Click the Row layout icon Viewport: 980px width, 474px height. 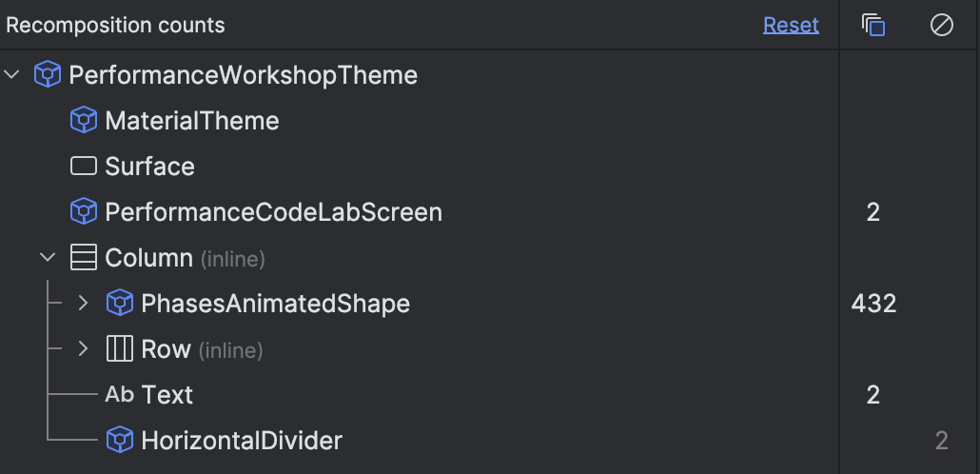pos(120,349)
